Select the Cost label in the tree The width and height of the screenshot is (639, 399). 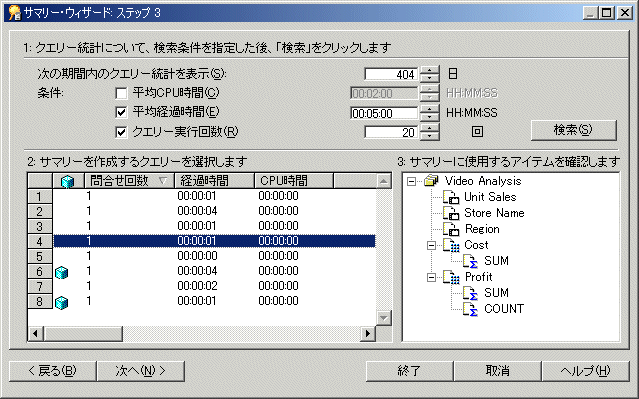click(476, 245)
